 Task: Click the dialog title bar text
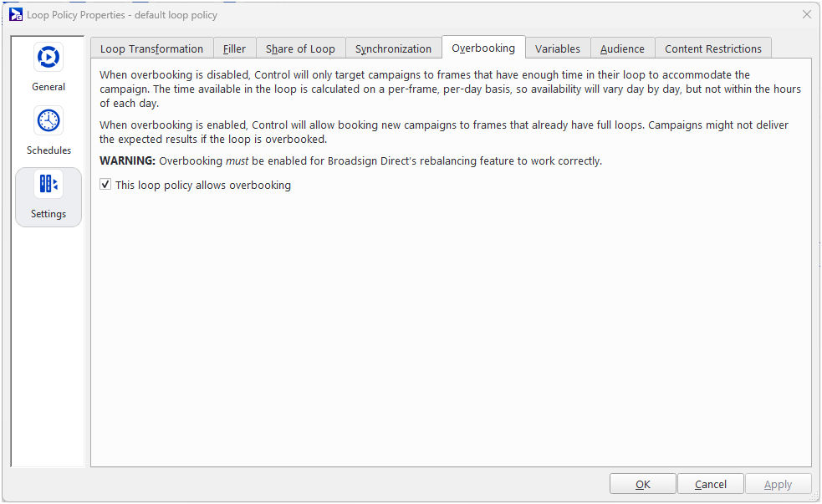122,14
